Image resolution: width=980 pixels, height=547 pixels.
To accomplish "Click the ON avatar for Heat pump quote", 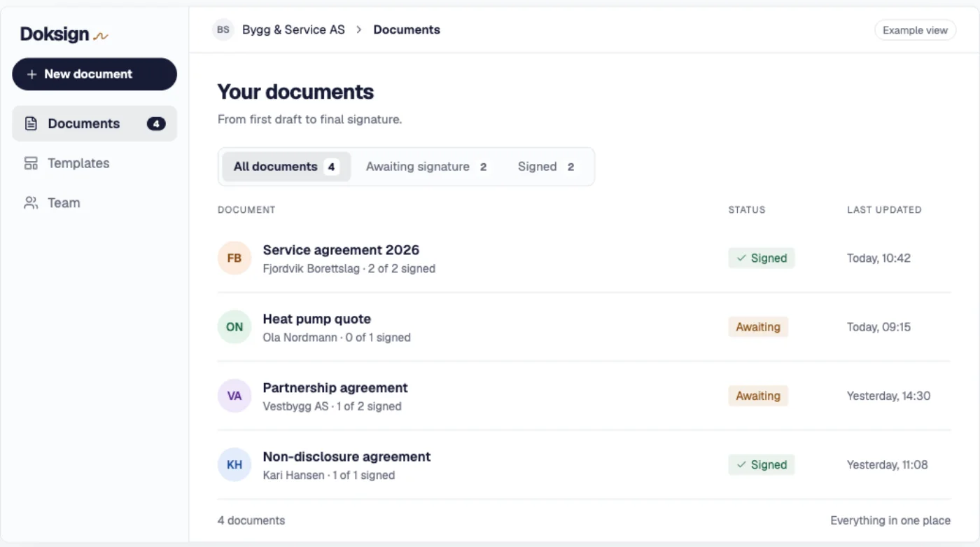I will pyautogui.click(x=234, y=327).
